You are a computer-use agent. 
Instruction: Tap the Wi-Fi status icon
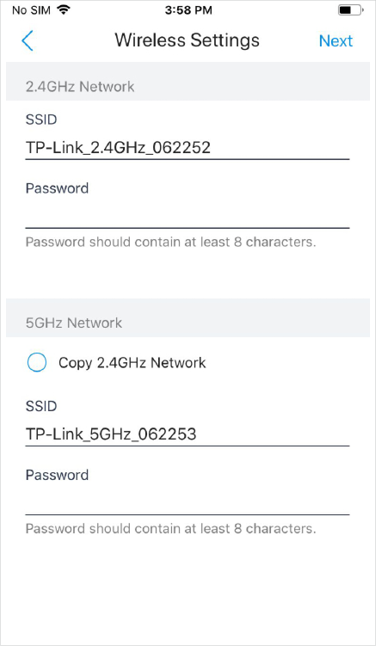63,10
